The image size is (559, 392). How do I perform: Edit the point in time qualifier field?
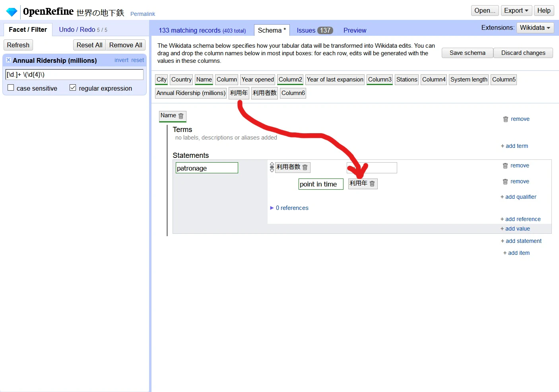click(x=321, y=184)
